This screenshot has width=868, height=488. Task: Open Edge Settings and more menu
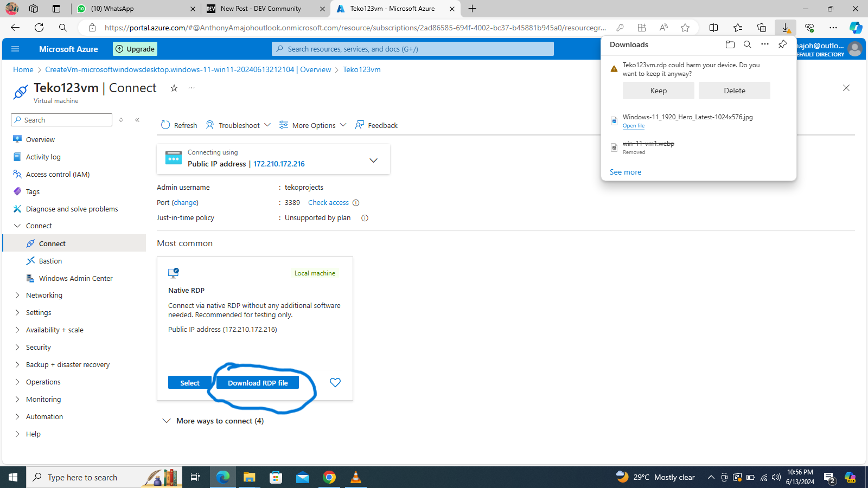point(833,28)
